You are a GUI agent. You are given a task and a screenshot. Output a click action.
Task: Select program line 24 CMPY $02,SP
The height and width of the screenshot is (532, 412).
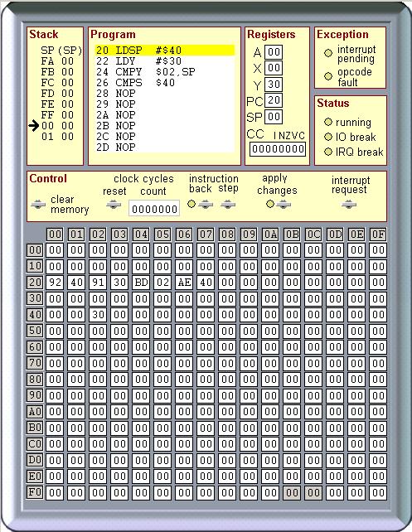(x=165, y=72)
